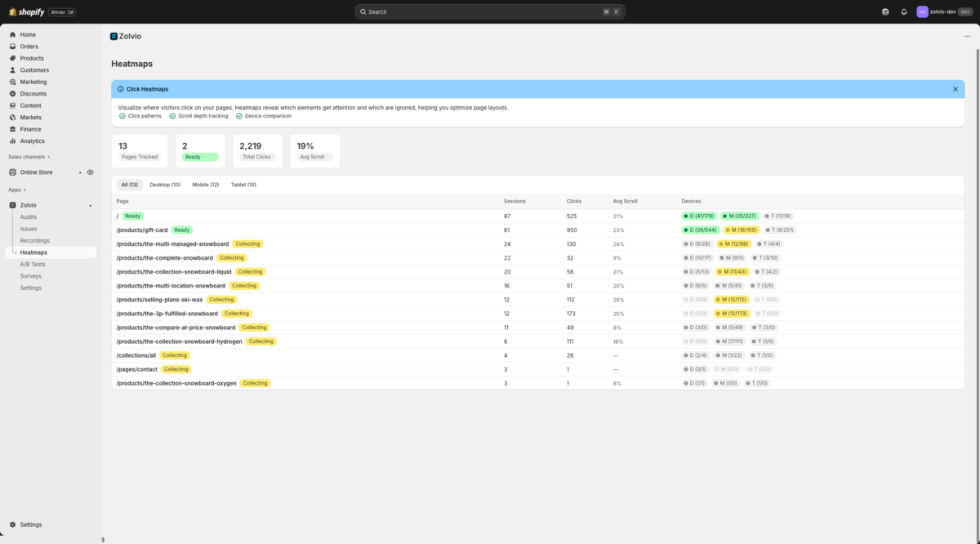Image resolution: width=980 pixels, height=544 pixels.
Task: Dismiss the Click Heatmaps banner
Action: coord(955,88)
